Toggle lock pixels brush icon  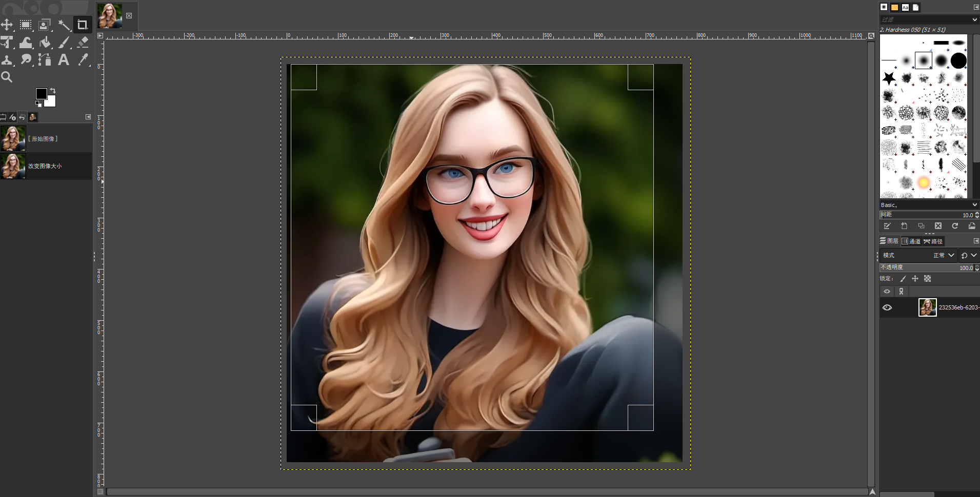point(903,279)
